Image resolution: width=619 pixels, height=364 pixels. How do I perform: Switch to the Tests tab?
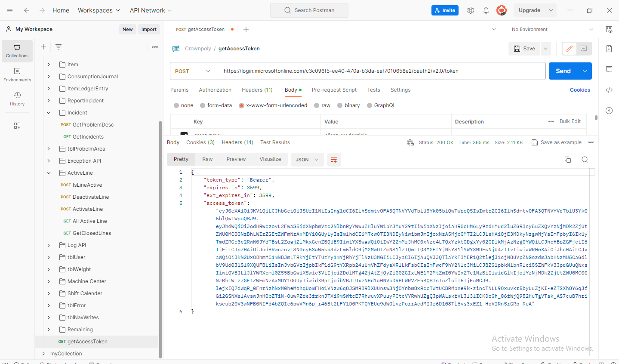coord(373,90)
